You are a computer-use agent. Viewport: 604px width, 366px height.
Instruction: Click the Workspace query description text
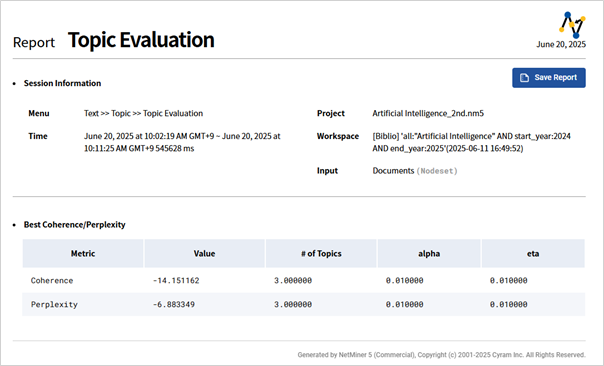point(471,142)
